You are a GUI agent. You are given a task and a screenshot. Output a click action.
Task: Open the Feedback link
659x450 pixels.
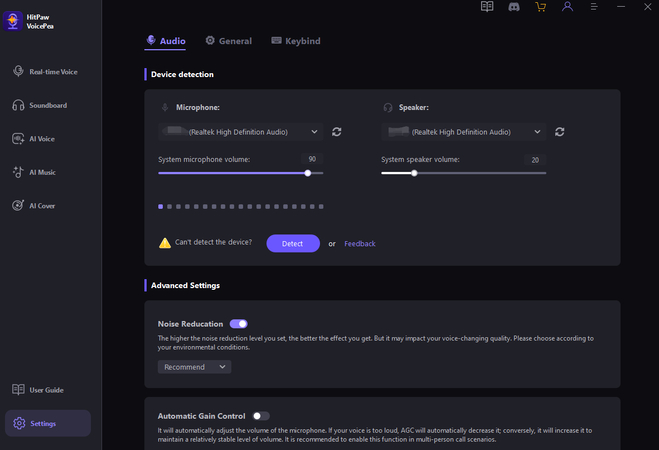[360, 243]
